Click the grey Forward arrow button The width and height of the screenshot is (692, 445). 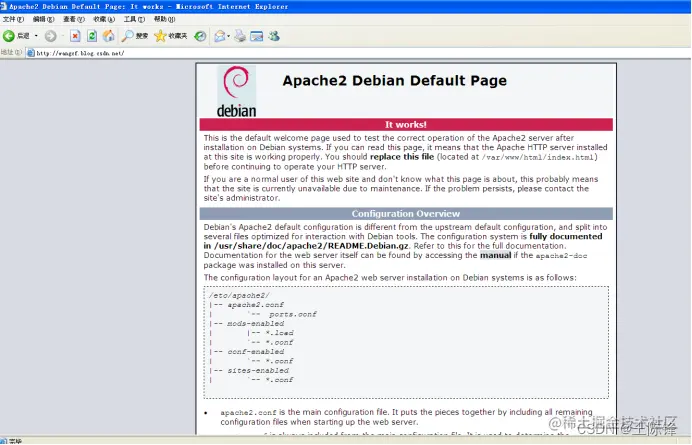click(51, 36)
